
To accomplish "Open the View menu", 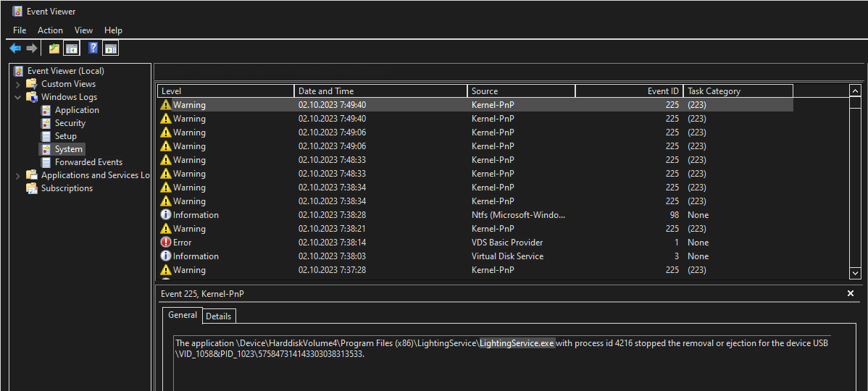I will point(83,30).
